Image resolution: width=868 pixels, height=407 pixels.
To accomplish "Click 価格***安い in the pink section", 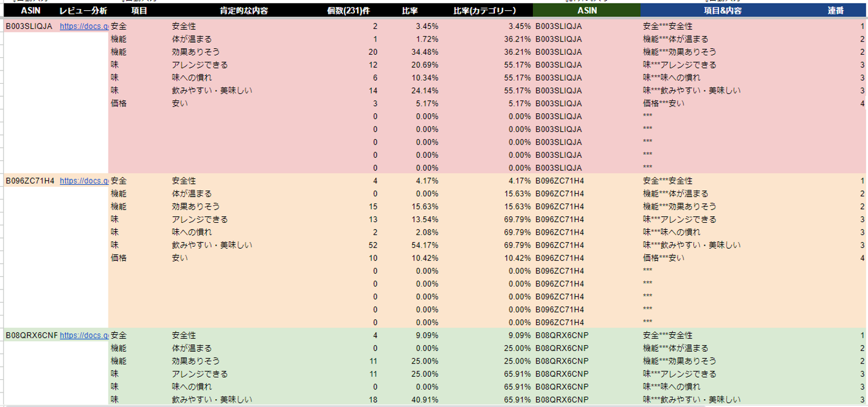I will [x=664, y=104].
